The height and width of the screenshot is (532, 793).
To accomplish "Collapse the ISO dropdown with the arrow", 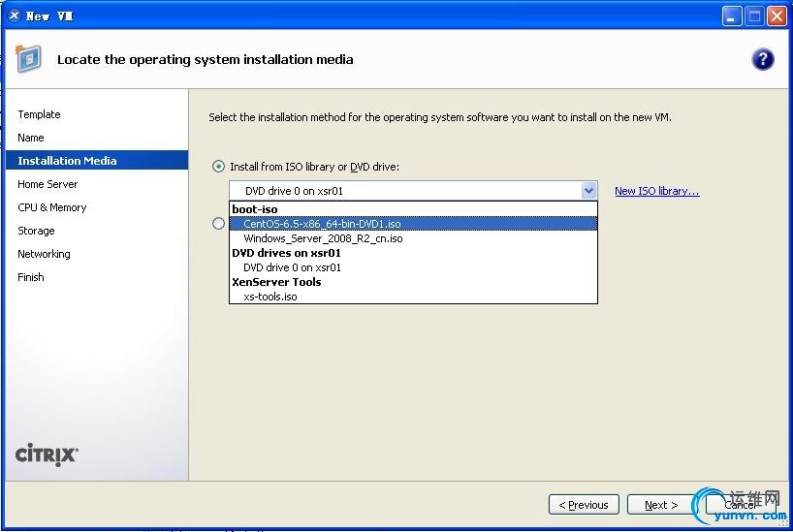I will [588, 191].
